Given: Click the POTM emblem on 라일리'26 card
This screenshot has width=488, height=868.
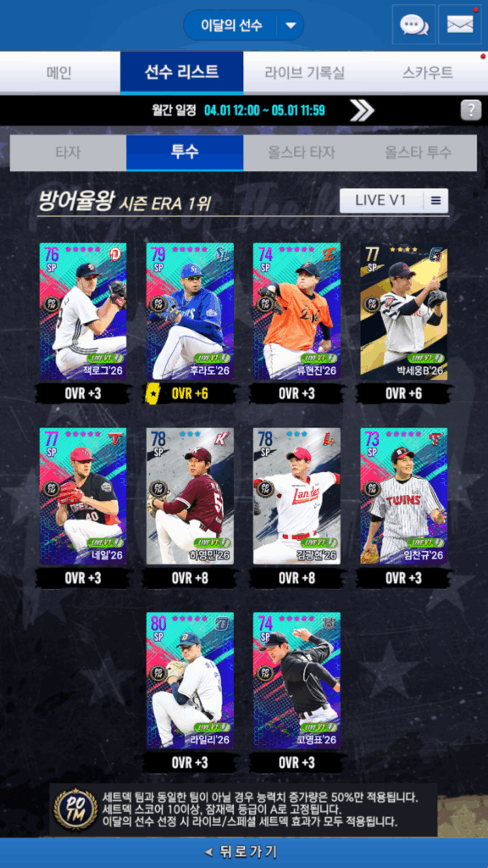Looking at the screenshot, I should (x=158, y=673).
